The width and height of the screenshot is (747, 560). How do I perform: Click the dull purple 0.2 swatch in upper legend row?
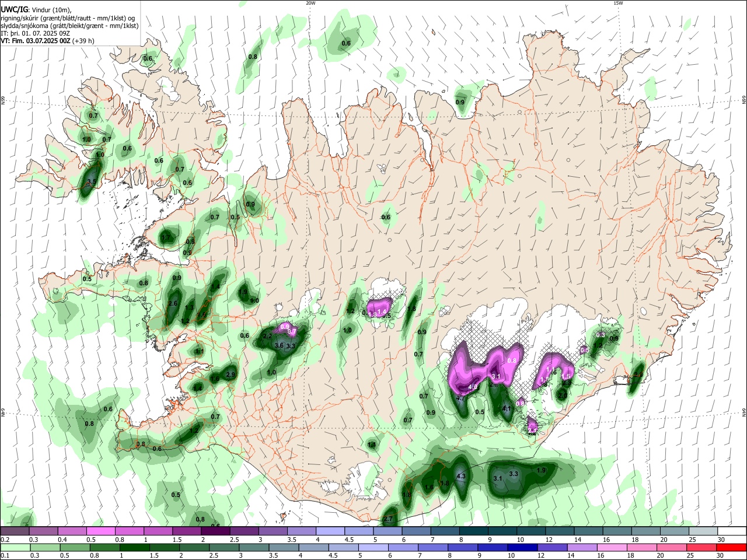[x=15, y=531]
